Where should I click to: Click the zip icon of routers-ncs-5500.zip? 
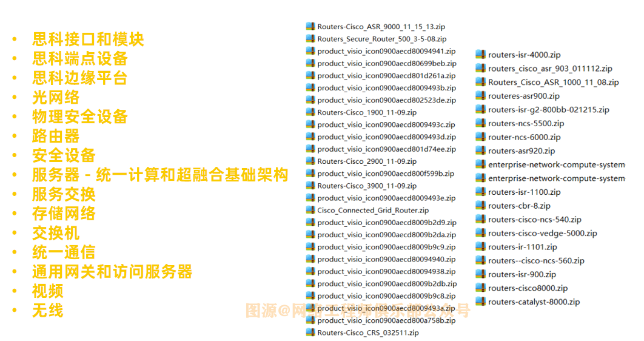coord(480,123)
